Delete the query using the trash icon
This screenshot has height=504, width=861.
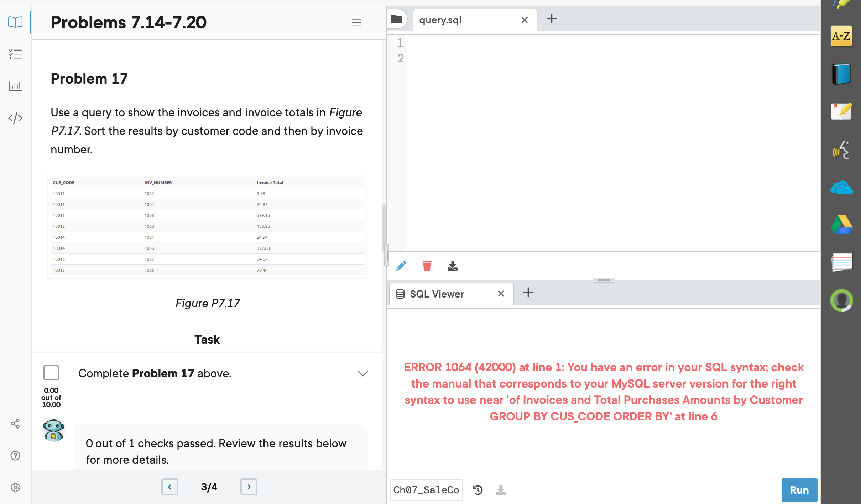tap(427, 265)
